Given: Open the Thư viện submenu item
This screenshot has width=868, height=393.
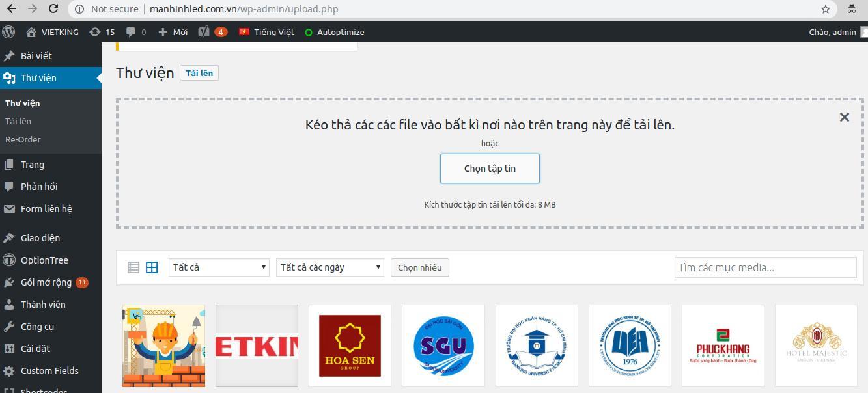Looking at the screenshot, I should coord(23,103).
